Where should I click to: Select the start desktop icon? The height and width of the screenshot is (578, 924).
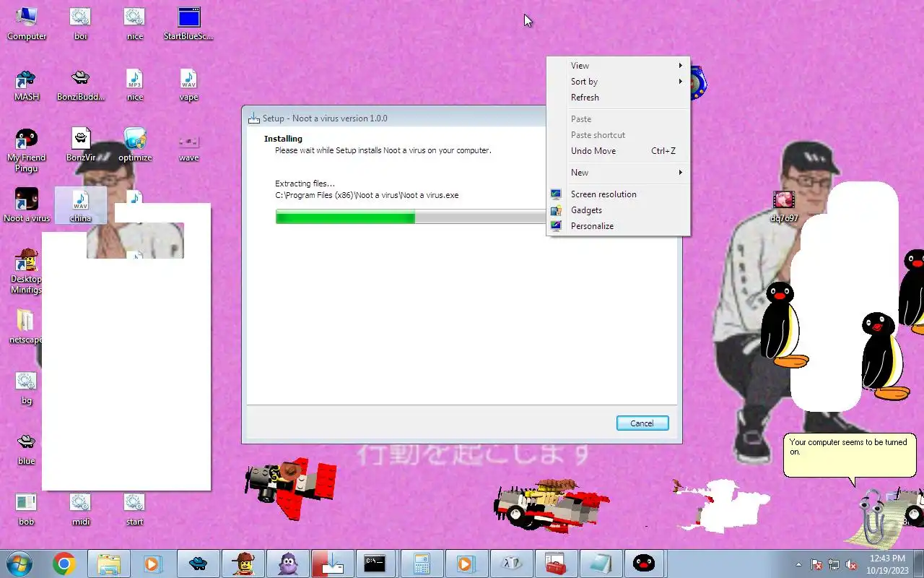pyautogui.click(x=135, y=509)
